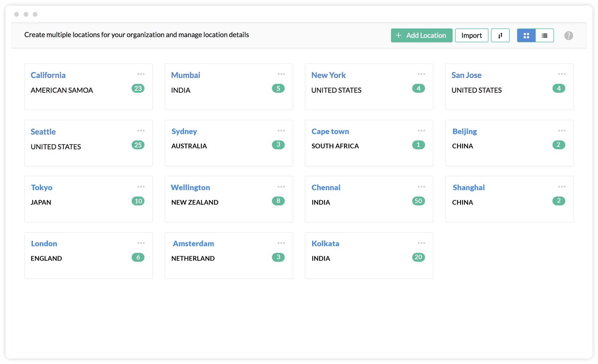Switch to list view
This screenshot has width=598, height=364.
545,36
